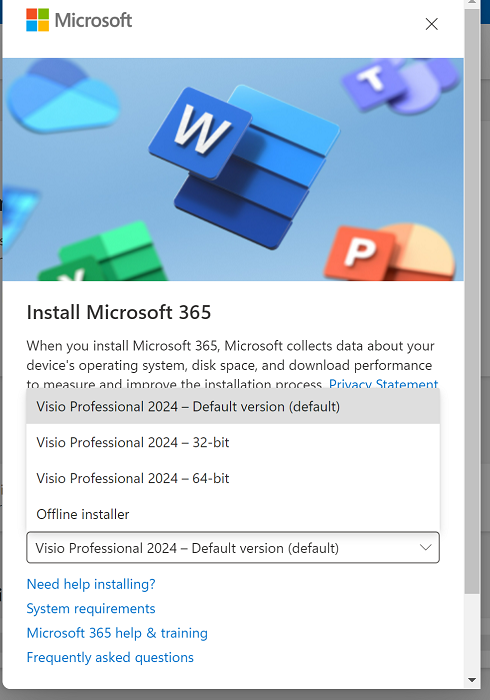Click the vertical scrollbar thumb

[x=472, y=300]
